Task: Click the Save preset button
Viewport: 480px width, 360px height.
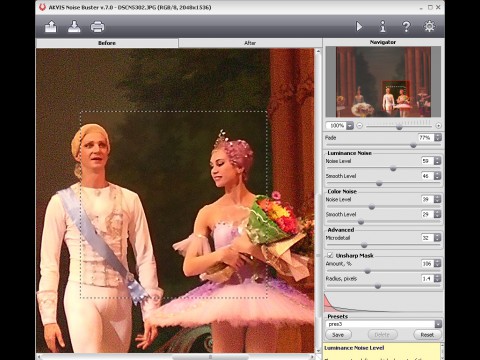Action: pos(338,334)
